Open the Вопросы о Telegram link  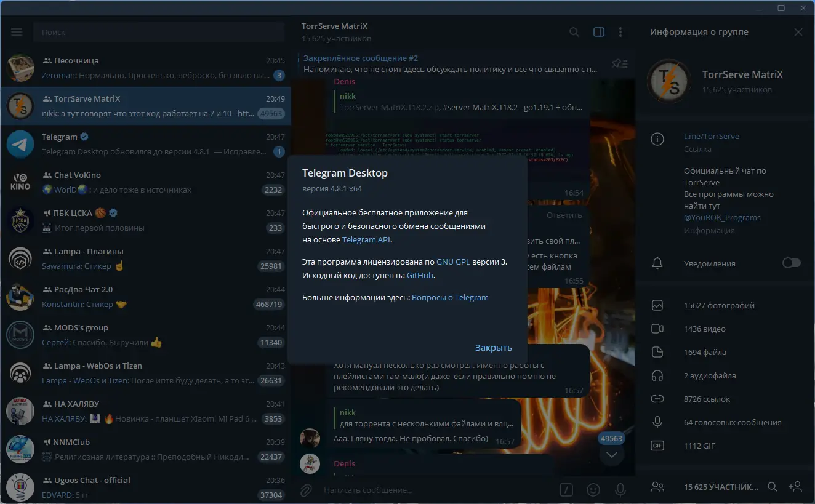pos(450,298)
